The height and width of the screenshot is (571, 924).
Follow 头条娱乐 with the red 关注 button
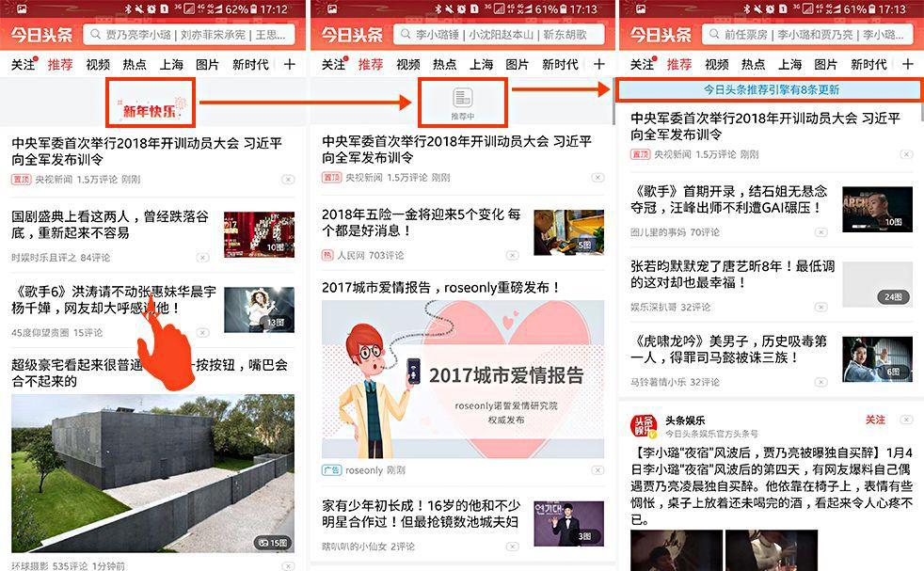click(875, 420)
